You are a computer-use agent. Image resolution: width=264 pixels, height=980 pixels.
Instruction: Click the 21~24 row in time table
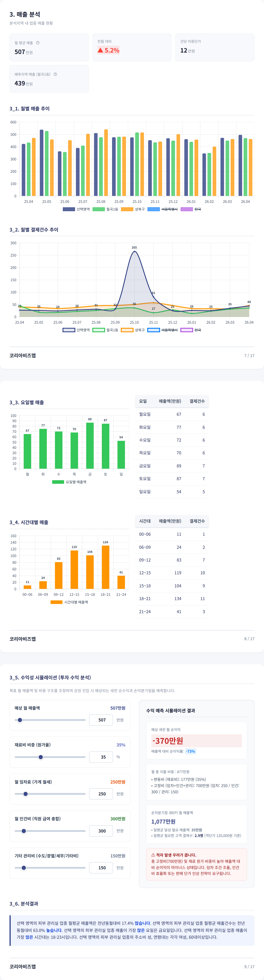pyautogui.click(x=172, y=612)
